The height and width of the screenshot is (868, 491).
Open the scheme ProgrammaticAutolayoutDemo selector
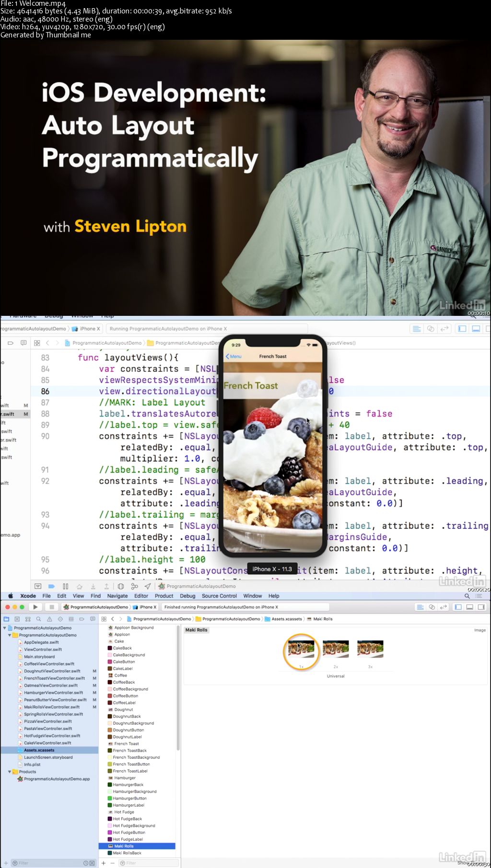pyautogui.click(x=96, y=607)
